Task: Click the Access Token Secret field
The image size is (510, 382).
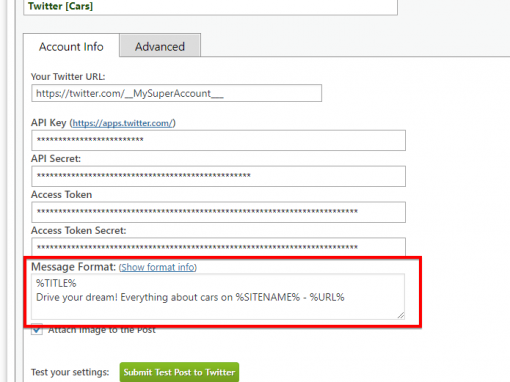Action: tap(218, 247)
